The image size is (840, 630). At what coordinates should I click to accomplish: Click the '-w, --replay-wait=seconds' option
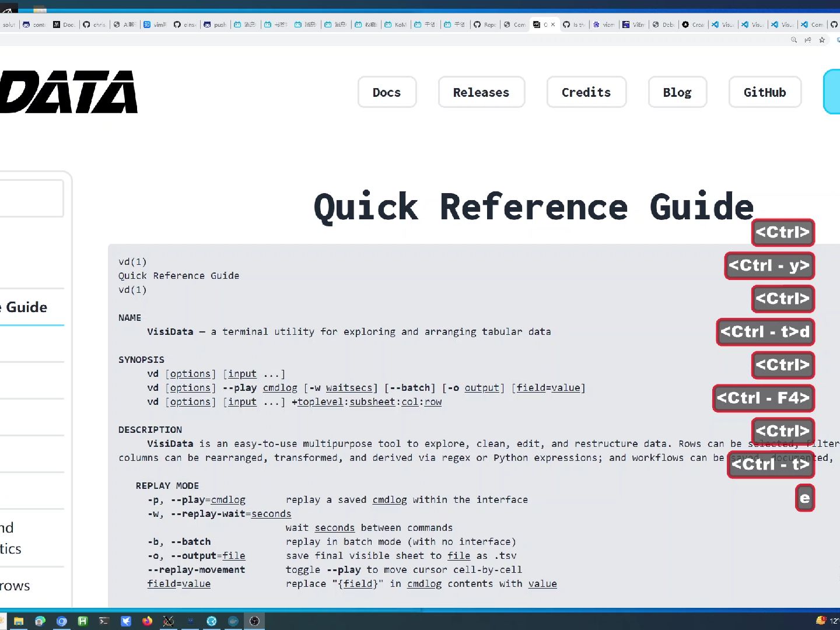tap(219, 514)
